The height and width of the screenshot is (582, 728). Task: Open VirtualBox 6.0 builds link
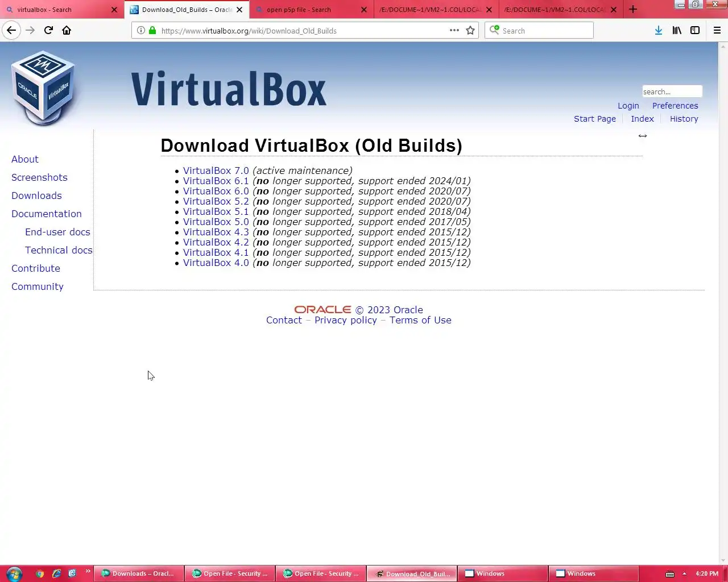pyautogui.click(x=216, y=191)
